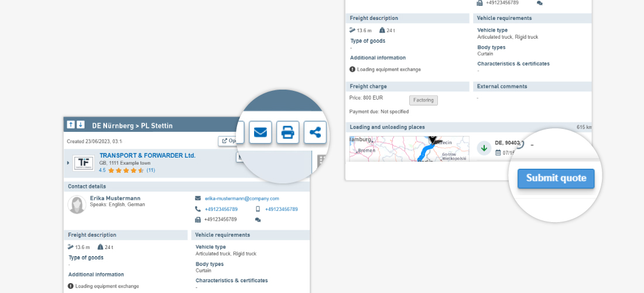This screenshot has height=293, width=644.
Task: Click the down arrow icon in header
Action: tap(80, 125)
